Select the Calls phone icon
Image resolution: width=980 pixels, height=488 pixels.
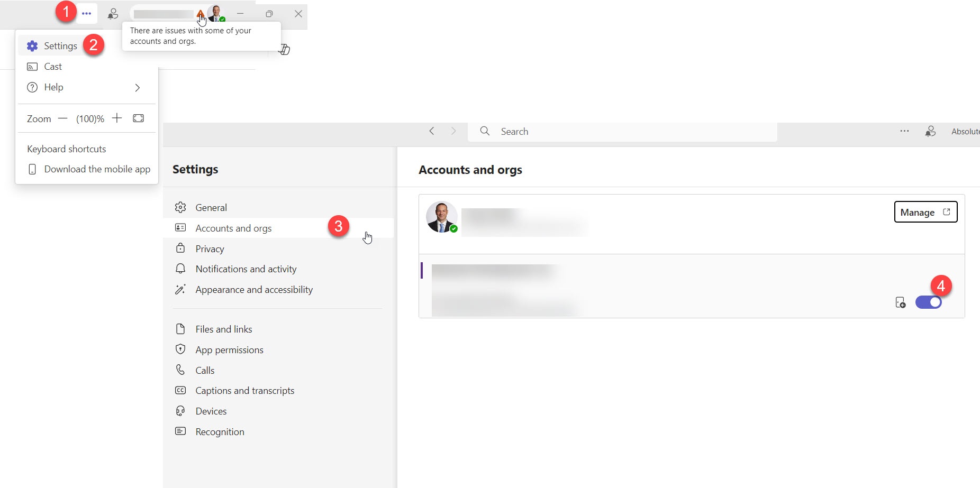[181, 370]
